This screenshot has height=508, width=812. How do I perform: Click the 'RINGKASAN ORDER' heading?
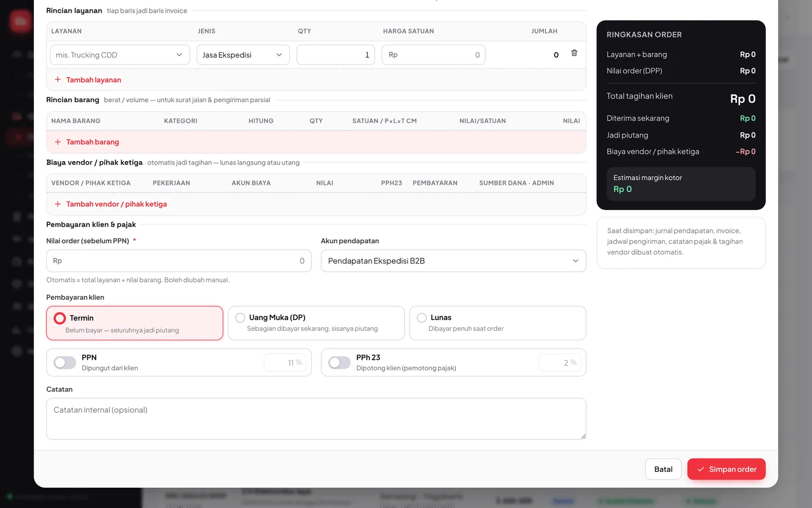(x=644, y=35)
